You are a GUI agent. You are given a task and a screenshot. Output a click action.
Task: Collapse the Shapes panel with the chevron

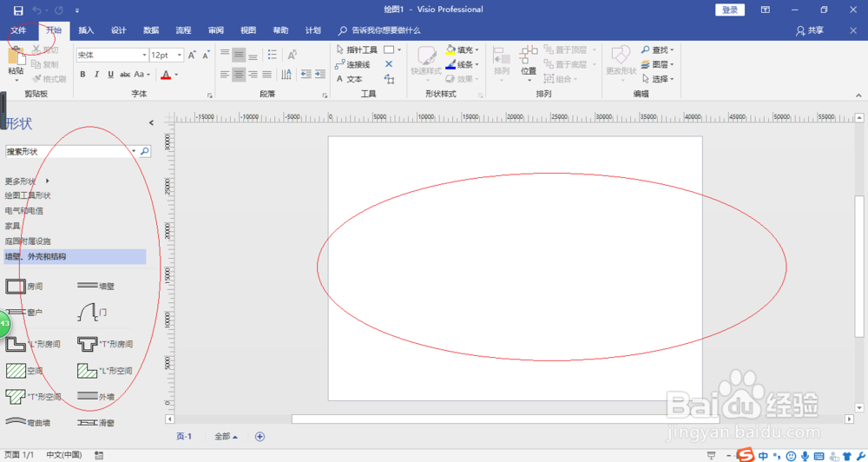click(151, 123)
